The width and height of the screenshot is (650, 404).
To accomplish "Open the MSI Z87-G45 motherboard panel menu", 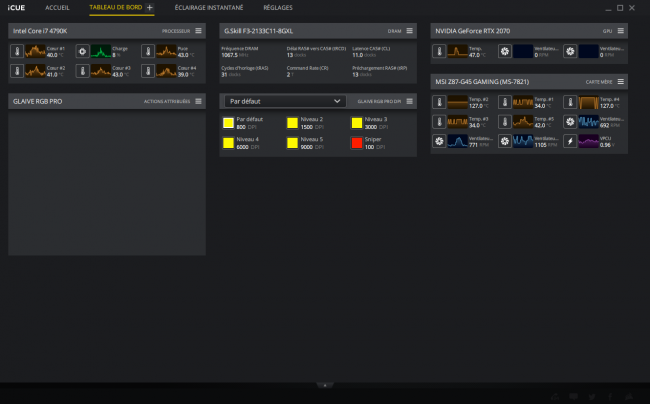I will [x=621, y=82].
